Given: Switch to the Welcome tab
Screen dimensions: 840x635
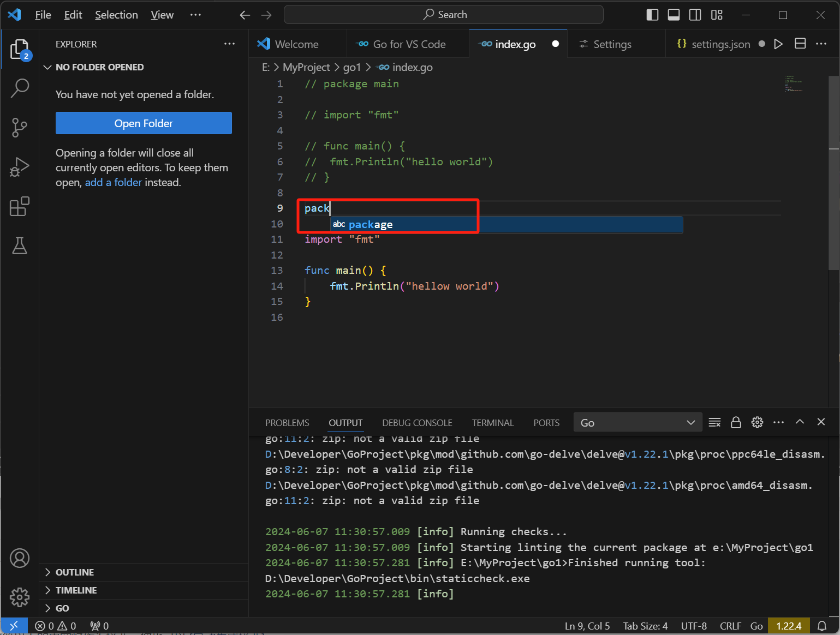Looking at the screenshot, I should click(298, 44).
